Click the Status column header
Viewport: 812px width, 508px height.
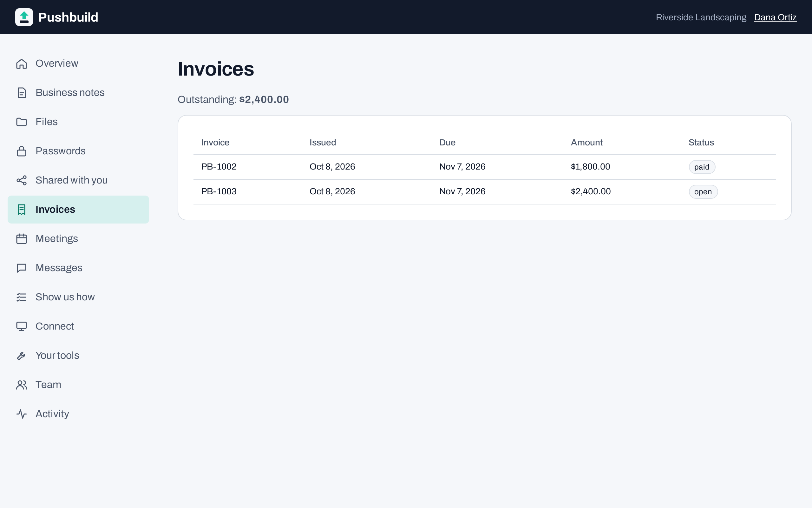tap(701, 143)
